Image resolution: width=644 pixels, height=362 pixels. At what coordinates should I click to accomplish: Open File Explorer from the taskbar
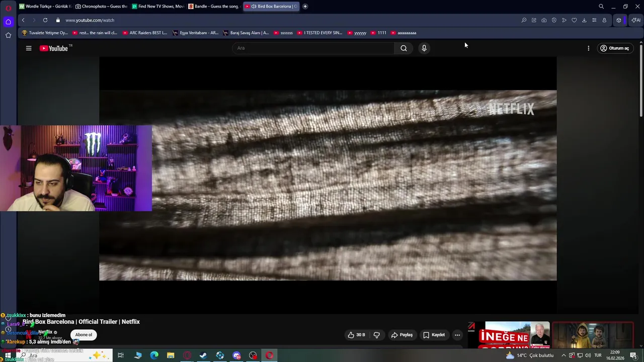171,355
